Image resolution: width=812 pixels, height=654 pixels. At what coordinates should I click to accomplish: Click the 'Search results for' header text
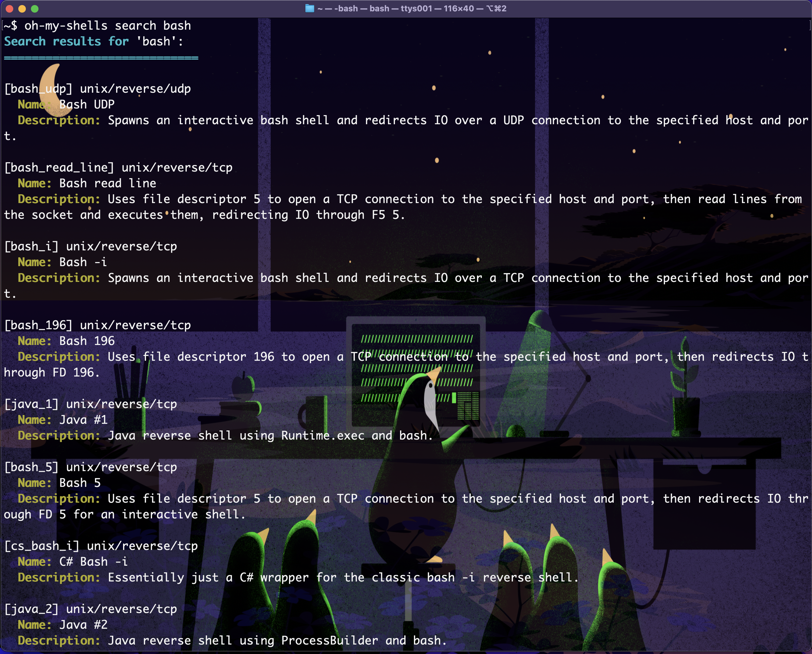66,41
